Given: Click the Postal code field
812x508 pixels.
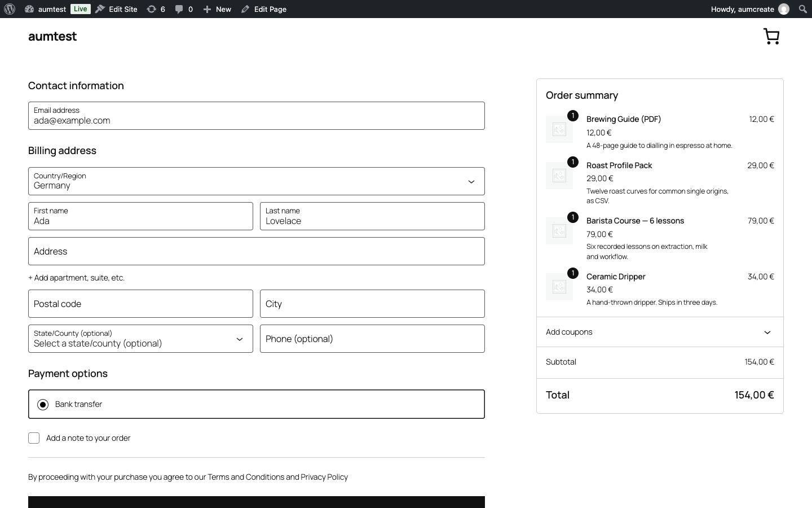Looking at the screenshot, I should click(140, 304).
